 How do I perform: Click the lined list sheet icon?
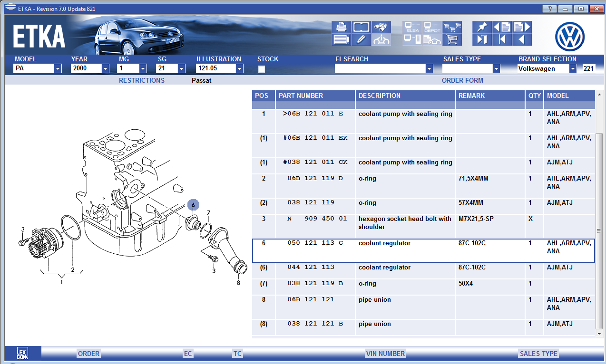[341, 39]
